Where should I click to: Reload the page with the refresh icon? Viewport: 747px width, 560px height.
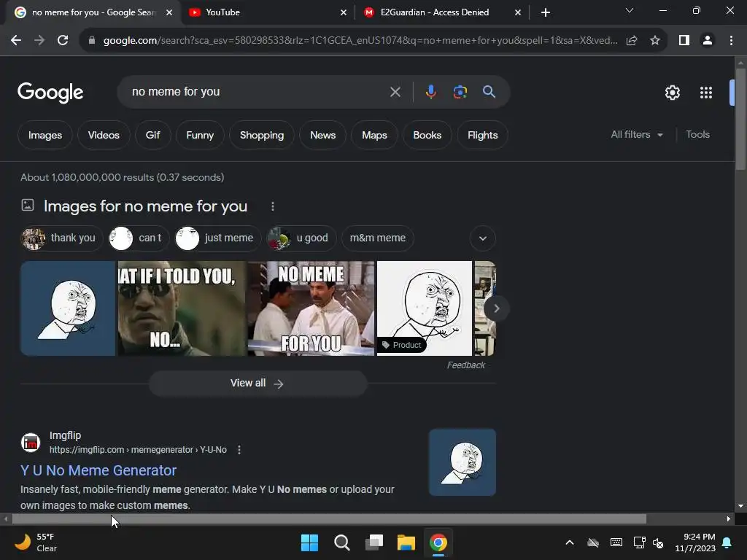click(x=63, y=41)
